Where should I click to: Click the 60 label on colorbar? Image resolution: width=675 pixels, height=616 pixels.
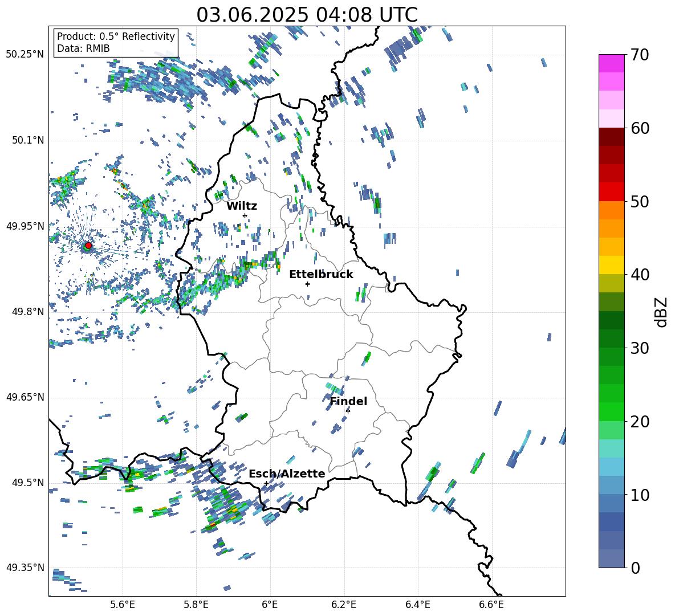point(640,128)
